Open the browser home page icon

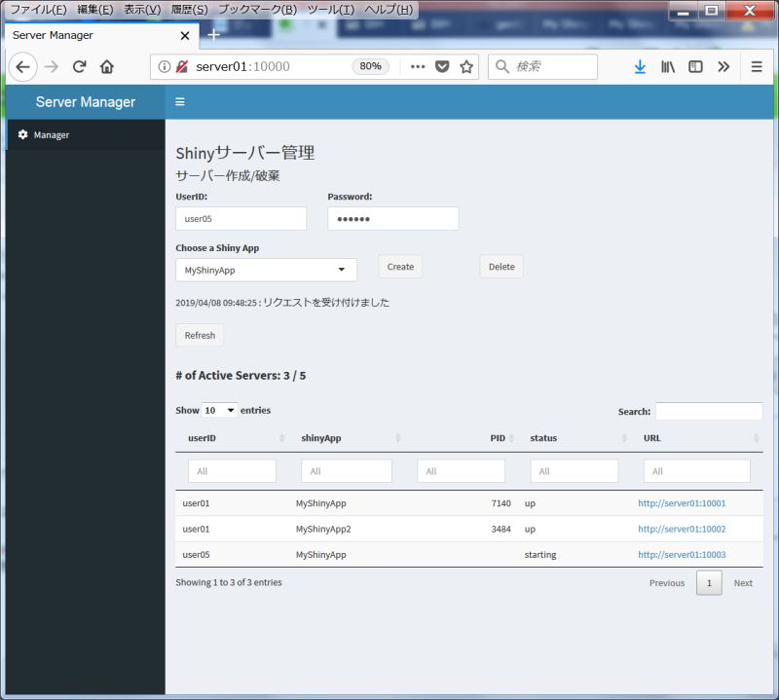[x=107, y=66]
